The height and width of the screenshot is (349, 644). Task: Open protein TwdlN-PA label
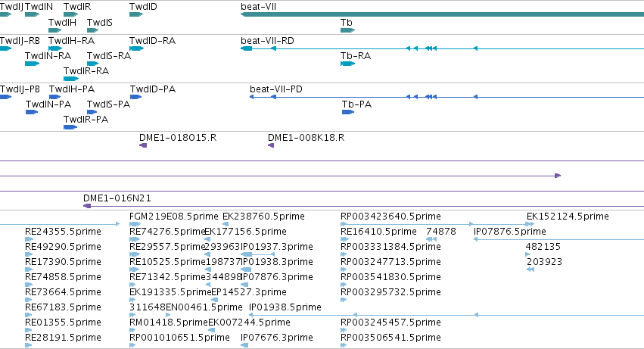click(48, 104)
